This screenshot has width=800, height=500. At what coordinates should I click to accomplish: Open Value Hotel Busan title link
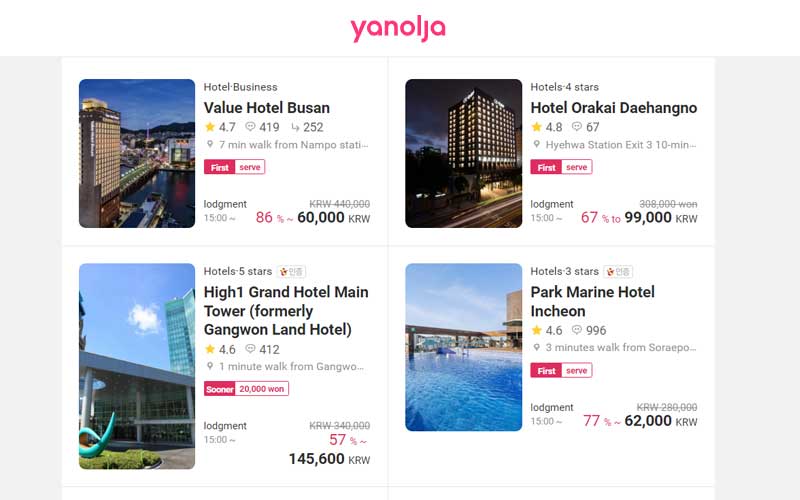pyautogui.click(x=267, y=108)
